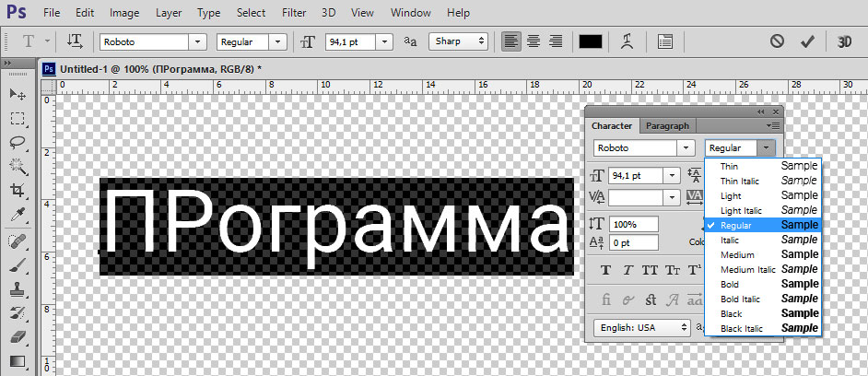Toggle Small Caps in Character panel

point(673,270)
